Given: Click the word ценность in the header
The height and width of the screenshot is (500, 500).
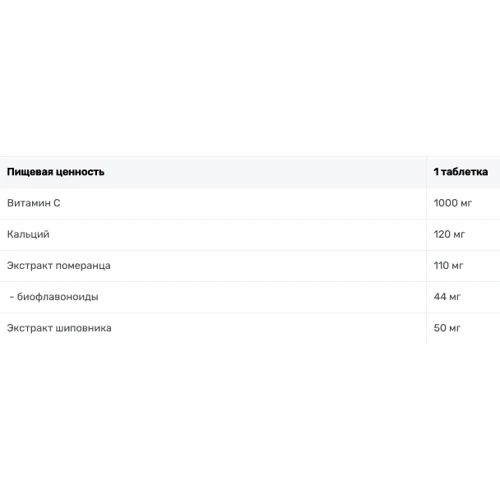Looking at the screenshot, I should pos(80,172).
